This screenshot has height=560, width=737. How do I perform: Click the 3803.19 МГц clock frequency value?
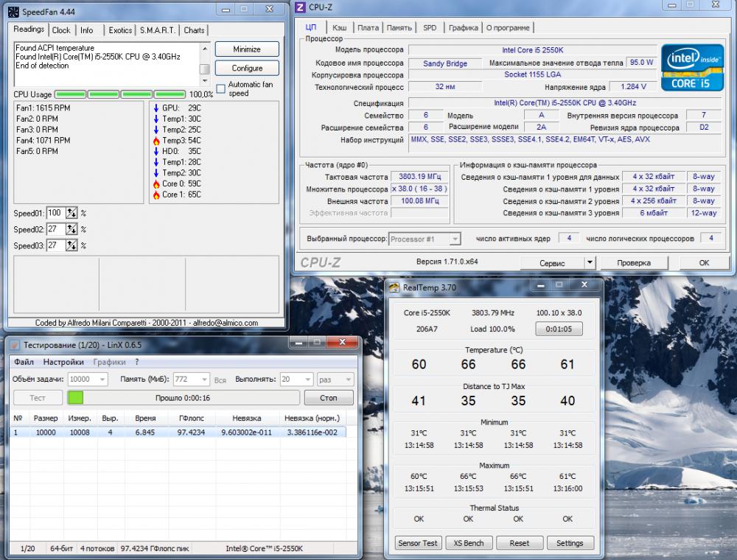coord(420,177)
